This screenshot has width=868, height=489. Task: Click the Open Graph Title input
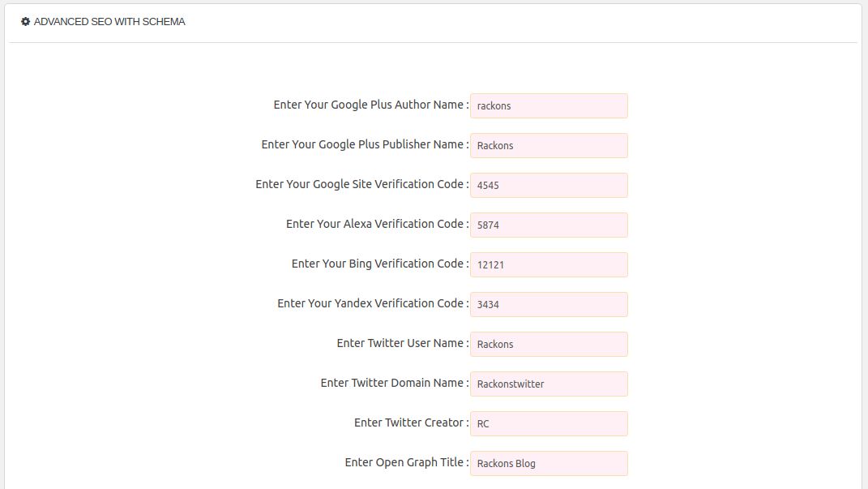pos(549,464)
